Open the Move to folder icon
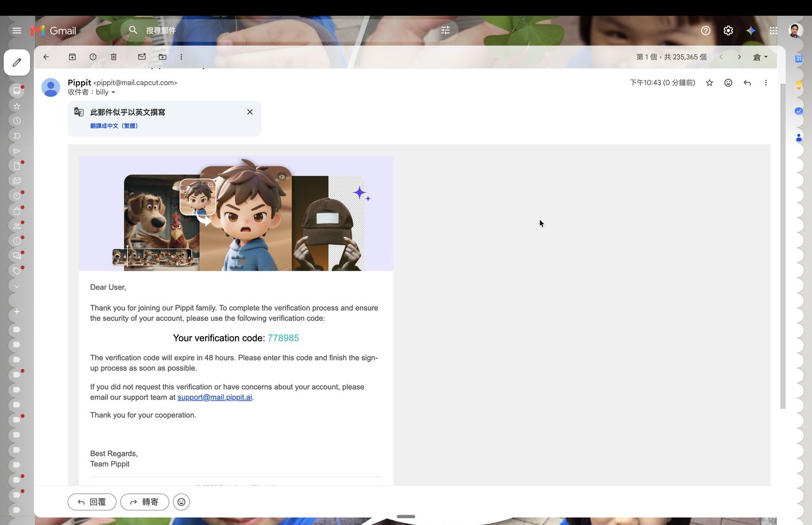The image size is (812, 525). 162,57
